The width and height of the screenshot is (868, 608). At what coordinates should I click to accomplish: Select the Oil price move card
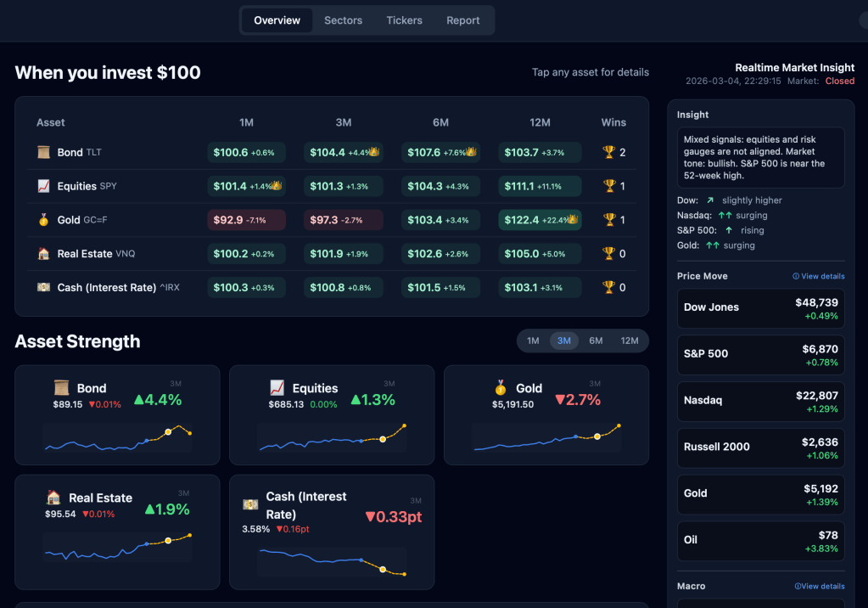click(761, 540)
